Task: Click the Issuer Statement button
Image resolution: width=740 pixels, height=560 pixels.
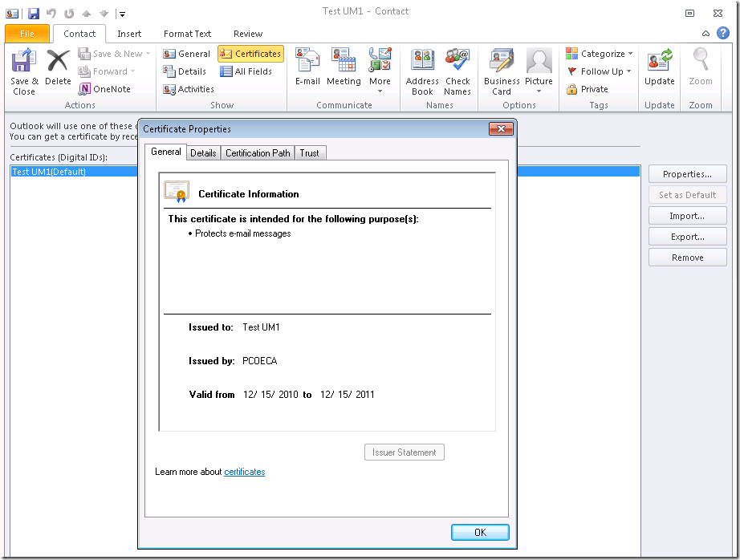Action: tap(404, 452)
